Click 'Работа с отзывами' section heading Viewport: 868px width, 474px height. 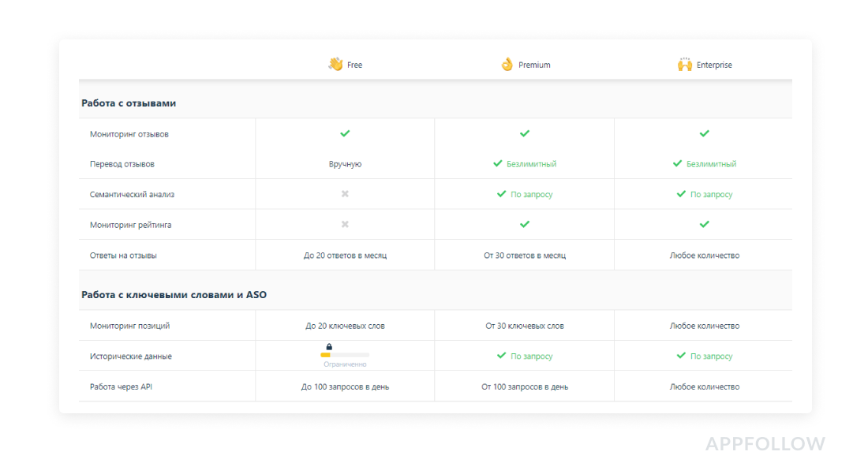pos(129,103)
